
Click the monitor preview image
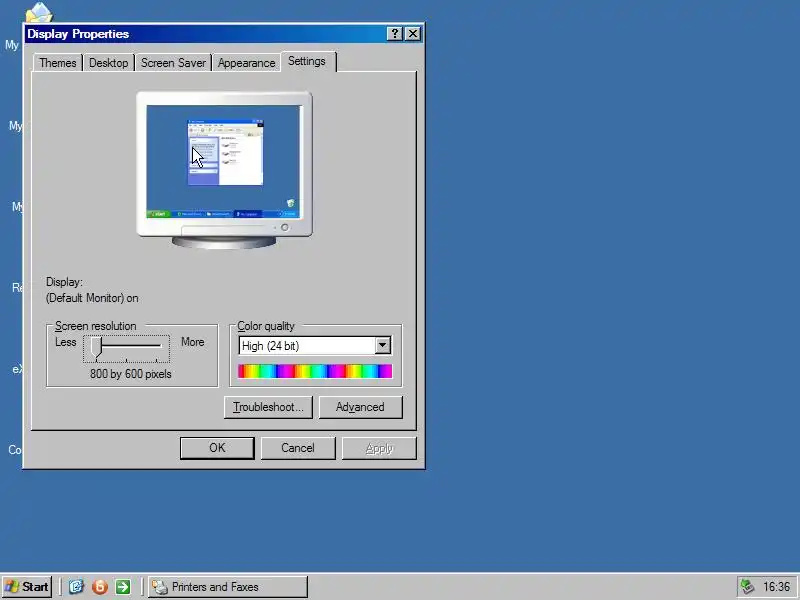[224, 170]
